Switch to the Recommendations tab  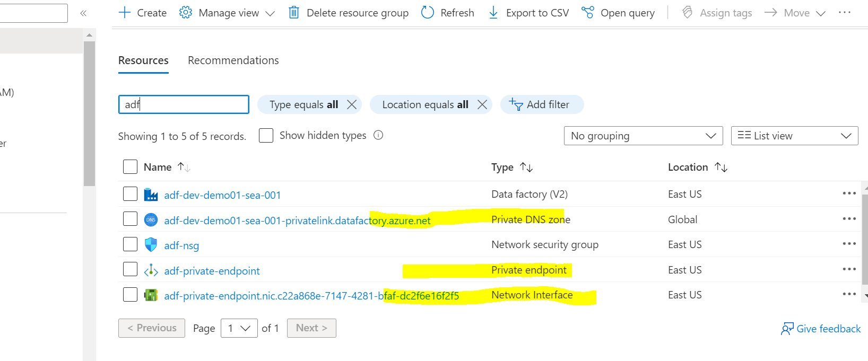tap(233, 60)
